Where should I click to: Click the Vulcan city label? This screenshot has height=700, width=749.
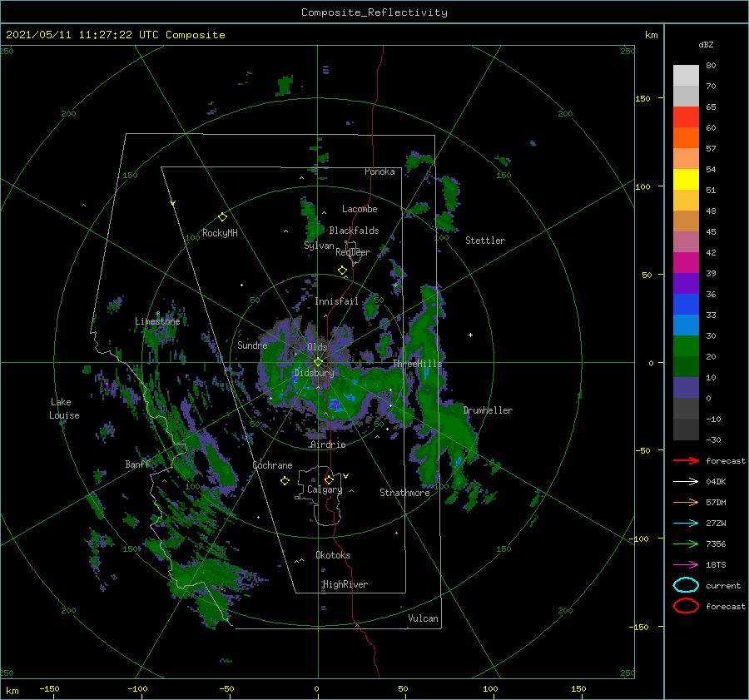coord(423,618)
